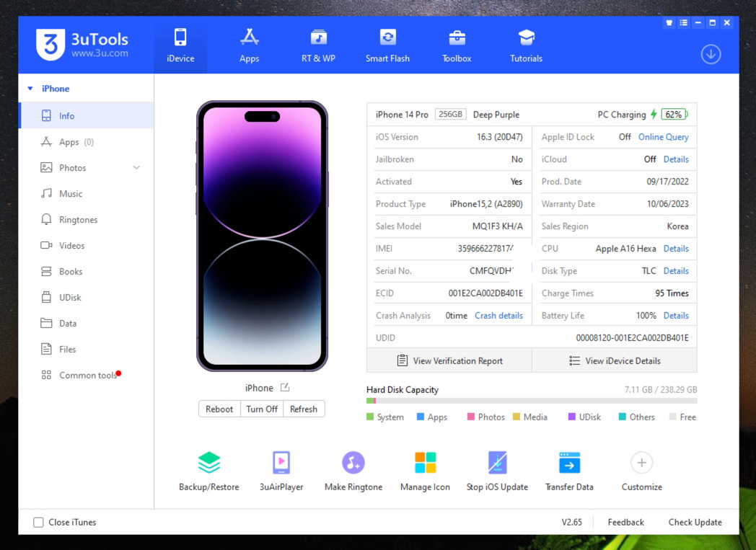Click the V2.65 version label
756x550 pixels.
pos(571,522)
